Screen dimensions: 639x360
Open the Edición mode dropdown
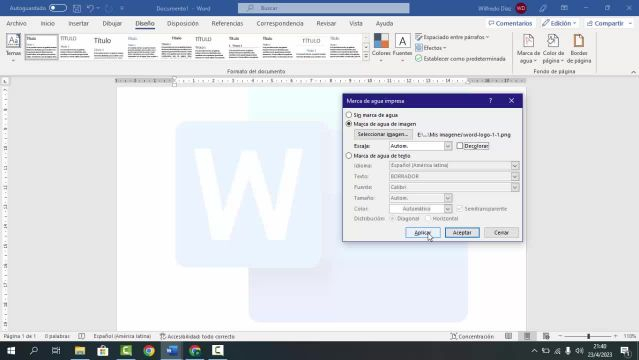tap(559, 24)
